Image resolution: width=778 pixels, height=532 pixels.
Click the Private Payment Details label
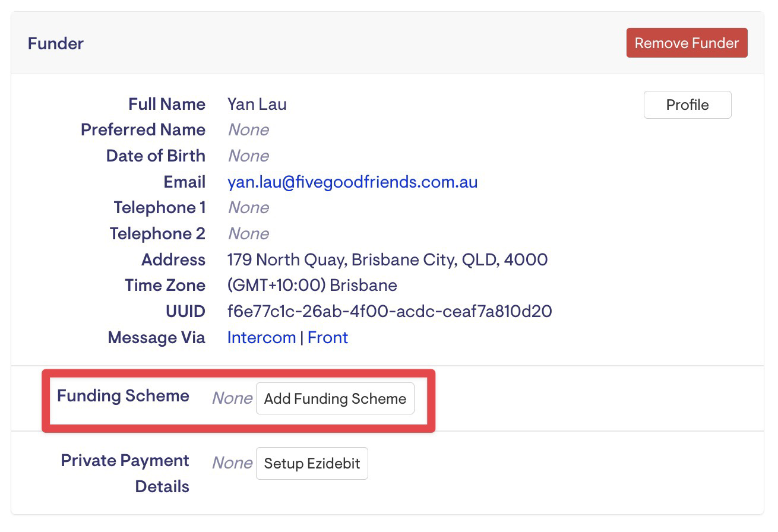[x=125, y=473]
